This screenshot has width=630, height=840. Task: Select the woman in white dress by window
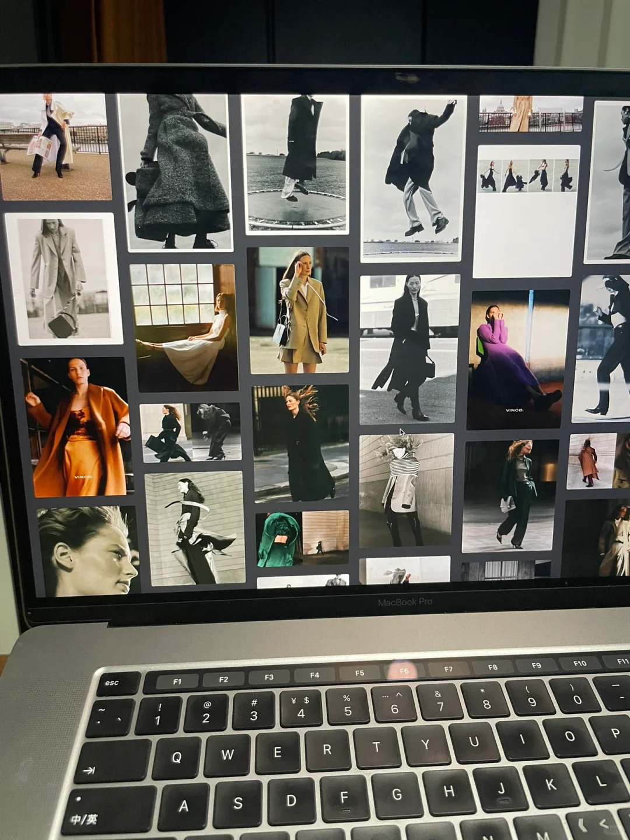tap(184, 327)
